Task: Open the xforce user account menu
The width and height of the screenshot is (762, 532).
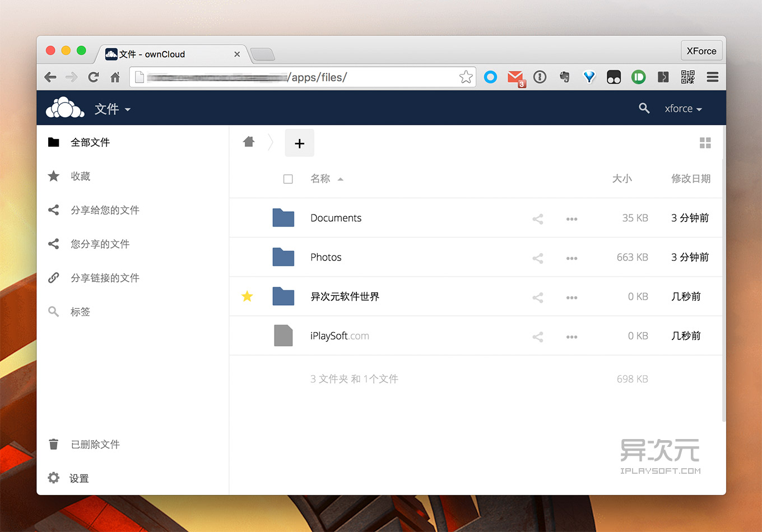Action: point(682,109)
